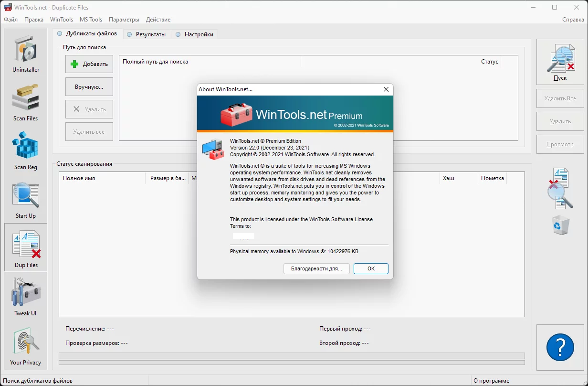Click the Version 22.0 (December 23, 2021) text
588x386 pixels.
tap(270, 148)
